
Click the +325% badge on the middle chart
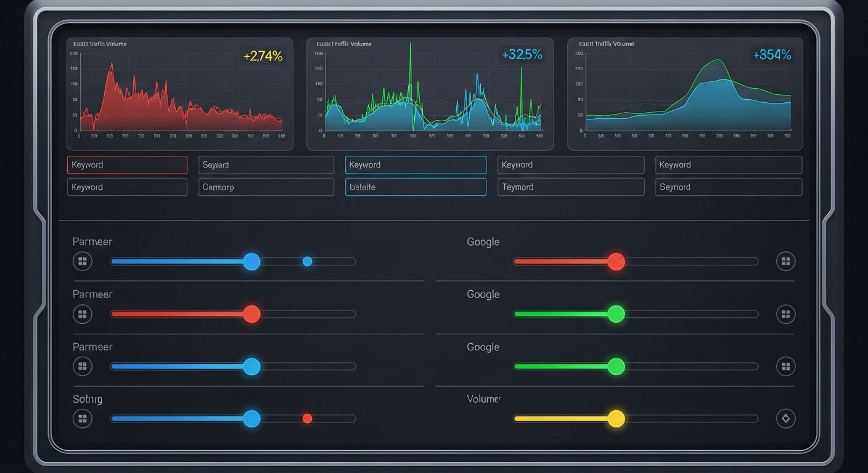coord(522,55)
